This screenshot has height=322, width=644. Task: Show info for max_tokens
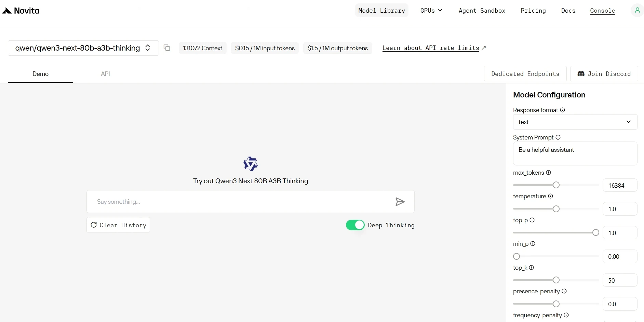pyautogui.click(x=549, y=173)
